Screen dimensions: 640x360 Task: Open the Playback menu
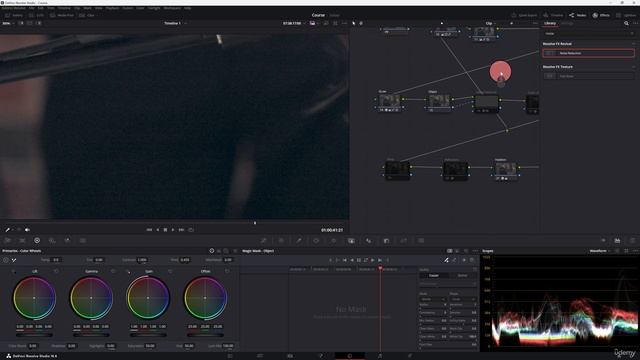112,8
